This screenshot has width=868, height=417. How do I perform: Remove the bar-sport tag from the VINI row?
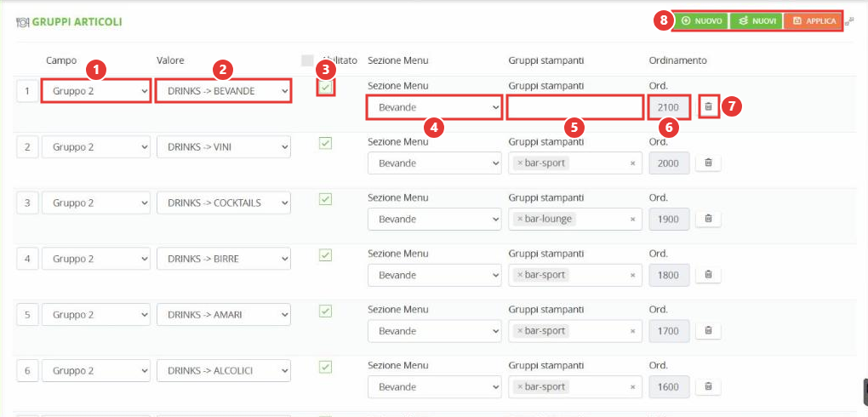click(x=520, y=163)
